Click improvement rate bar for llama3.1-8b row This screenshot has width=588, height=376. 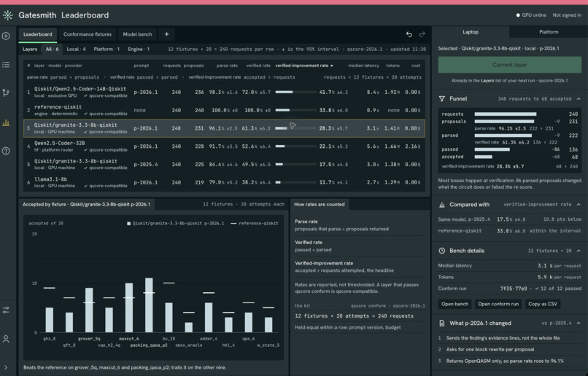point(295,182)
